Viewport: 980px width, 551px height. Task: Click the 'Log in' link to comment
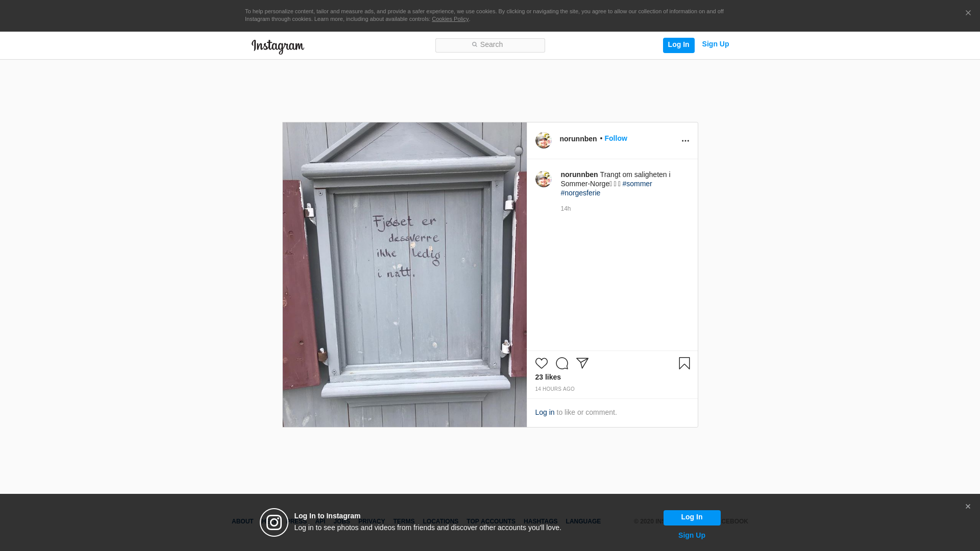tap(545, 412)
